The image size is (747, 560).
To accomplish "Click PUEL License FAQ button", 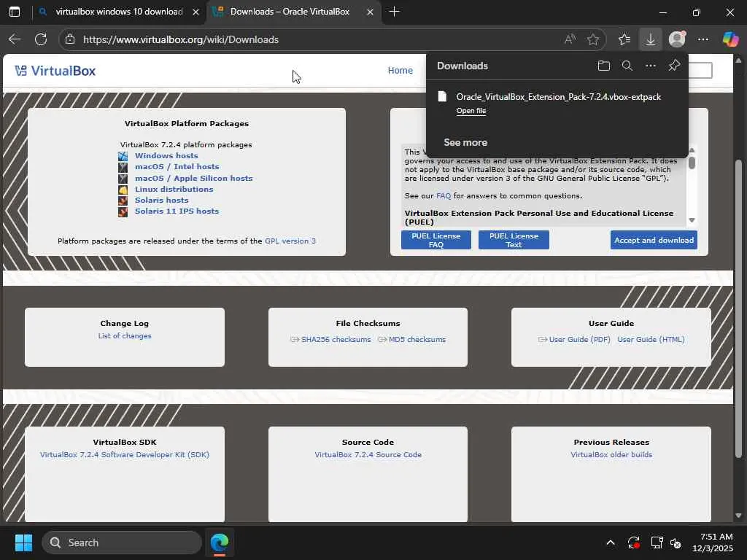I will click(x=436, y=240).
